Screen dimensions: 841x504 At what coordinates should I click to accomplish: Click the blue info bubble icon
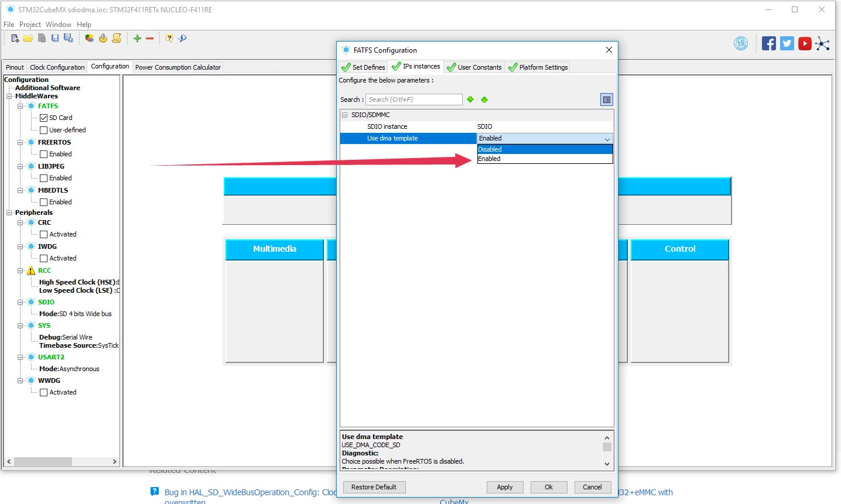[182, 38]
